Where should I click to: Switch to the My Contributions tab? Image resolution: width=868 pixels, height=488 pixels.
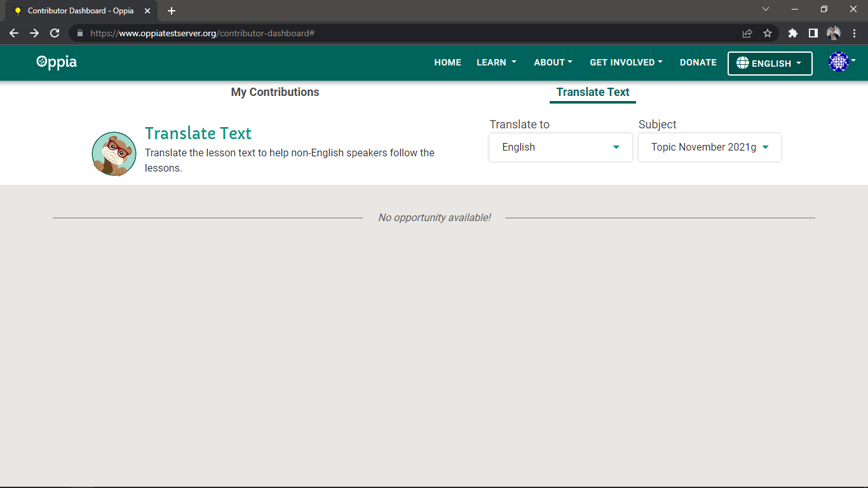coord(275,92)
